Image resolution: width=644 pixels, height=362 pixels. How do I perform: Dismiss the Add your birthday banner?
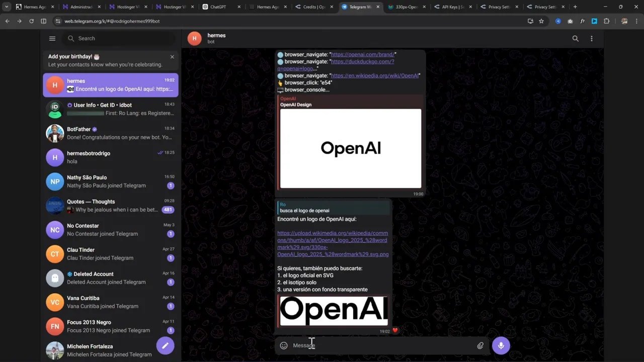172,57
